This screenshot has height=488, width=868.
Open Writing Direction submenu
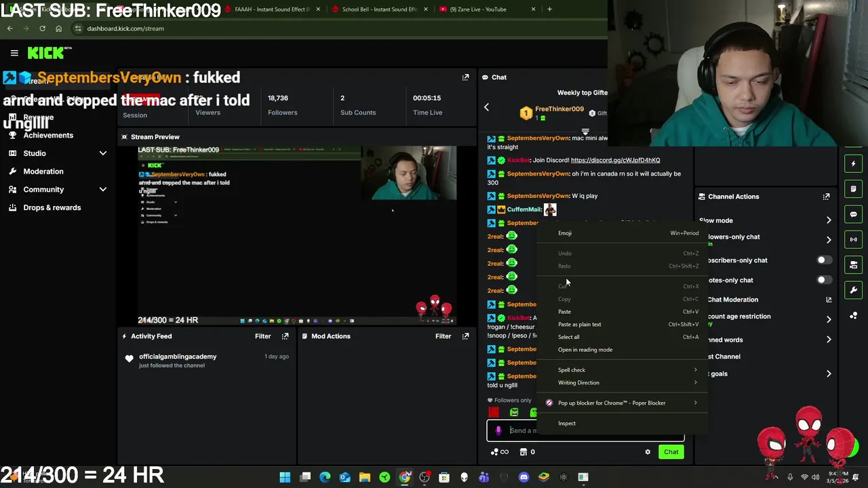(x=623, y=383)
